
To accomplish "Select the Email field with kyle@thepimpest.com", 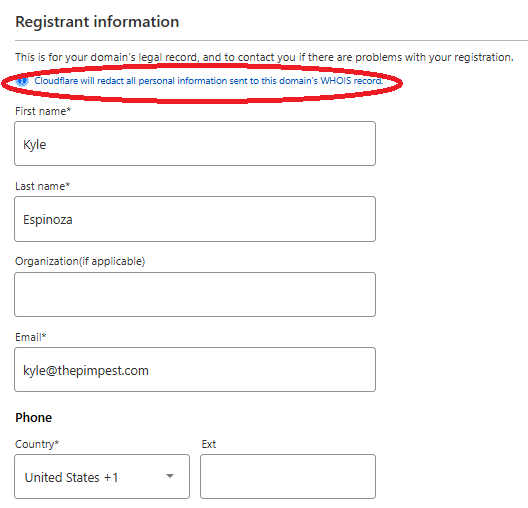I will pos(195,370).
